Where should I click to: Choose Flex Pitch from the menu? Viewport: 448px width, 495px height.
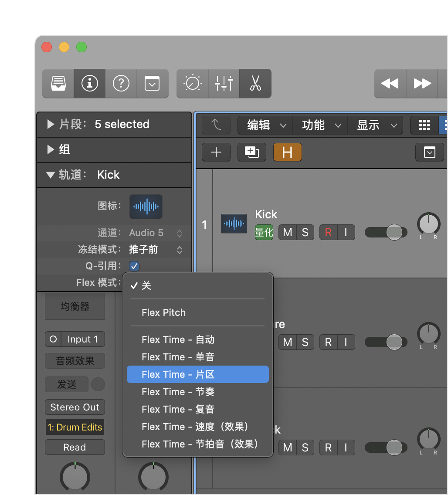[x=163, y=312]
